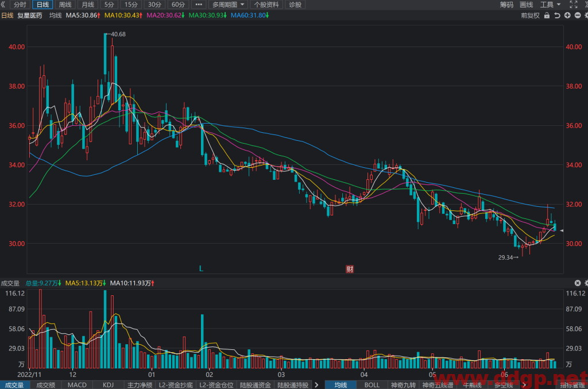Click the 均线 indicator name label
Screen dimensions: 588x389
tap(55, 16)
